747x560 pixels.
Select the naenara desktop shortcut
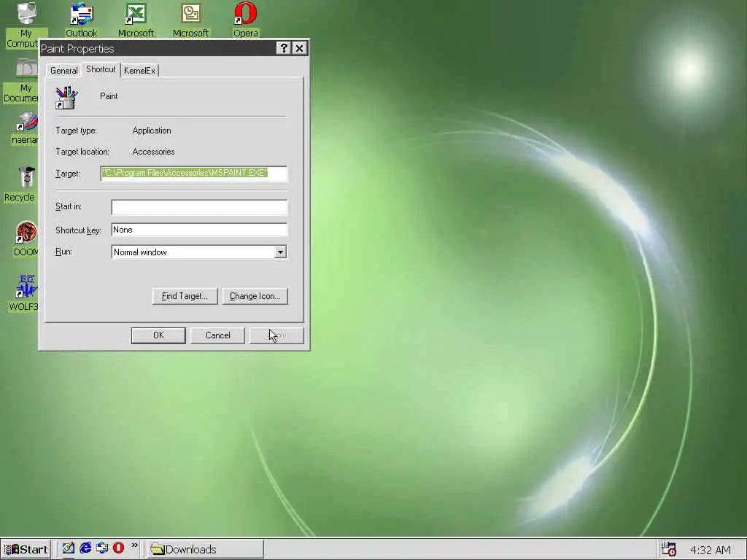point(25,128)
